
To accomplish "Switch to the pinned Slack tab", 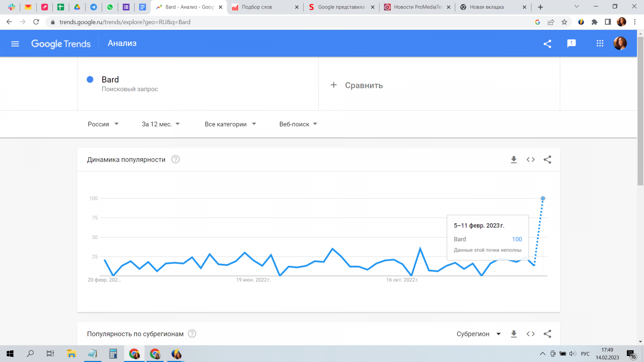I will point(12,7).
